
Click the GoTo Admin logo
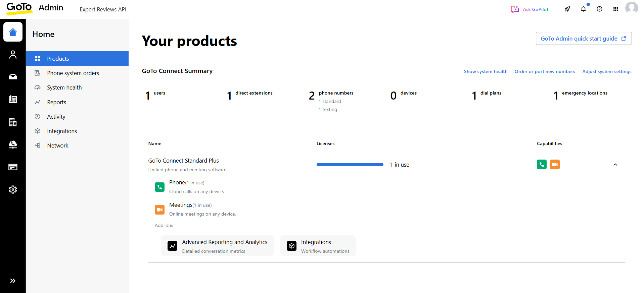[x=35, y=8]
